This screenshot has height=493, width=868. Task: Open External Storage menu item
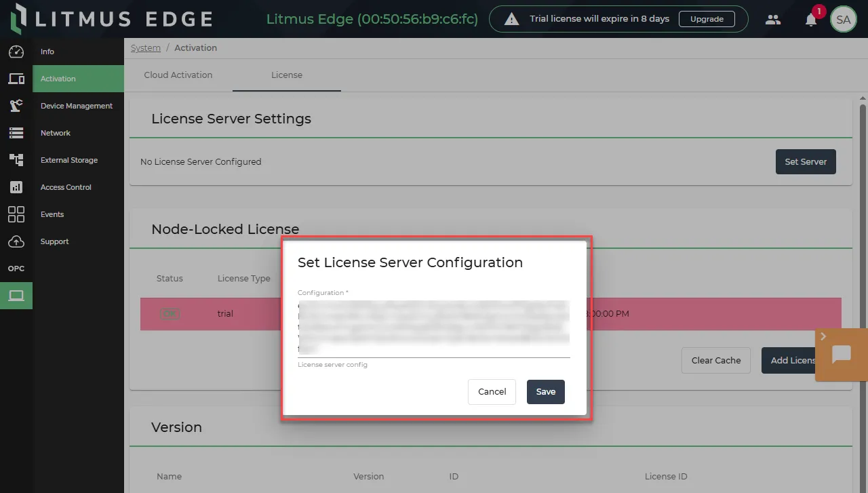(78, 160)
